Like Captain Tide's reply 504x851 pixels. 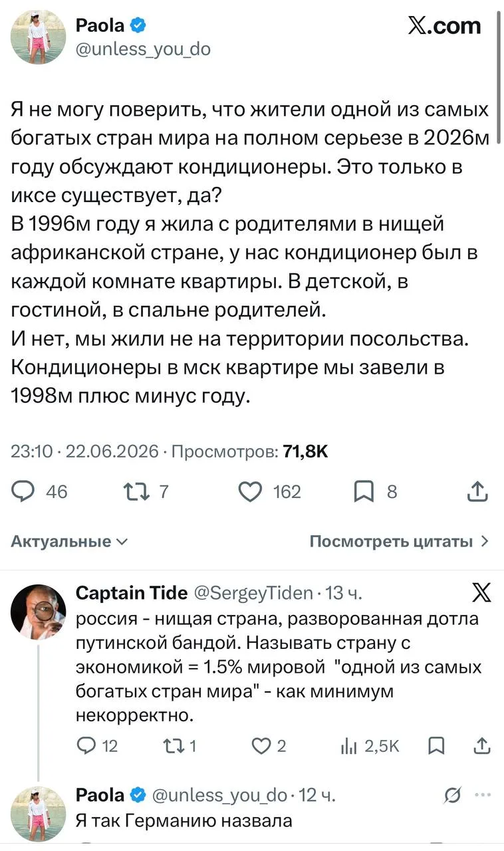261,746
